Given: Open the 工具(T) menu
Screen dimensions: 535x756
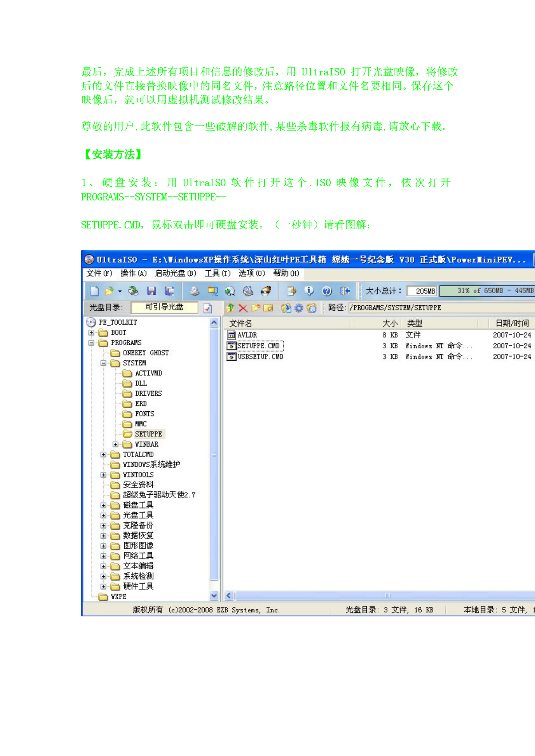Looking at the screenshot, I should 218,273.
